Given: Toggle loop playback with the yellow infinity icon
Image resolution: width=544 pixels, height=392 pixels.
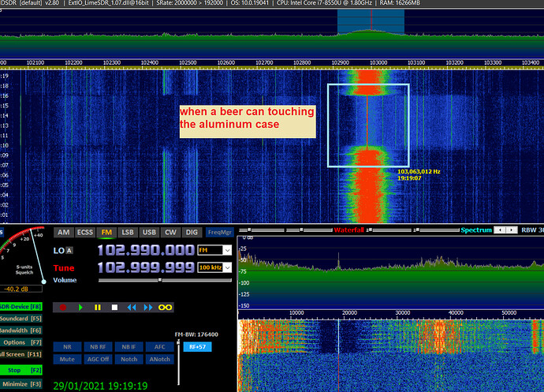Looking at the screenshot, I should click(165, 308).
